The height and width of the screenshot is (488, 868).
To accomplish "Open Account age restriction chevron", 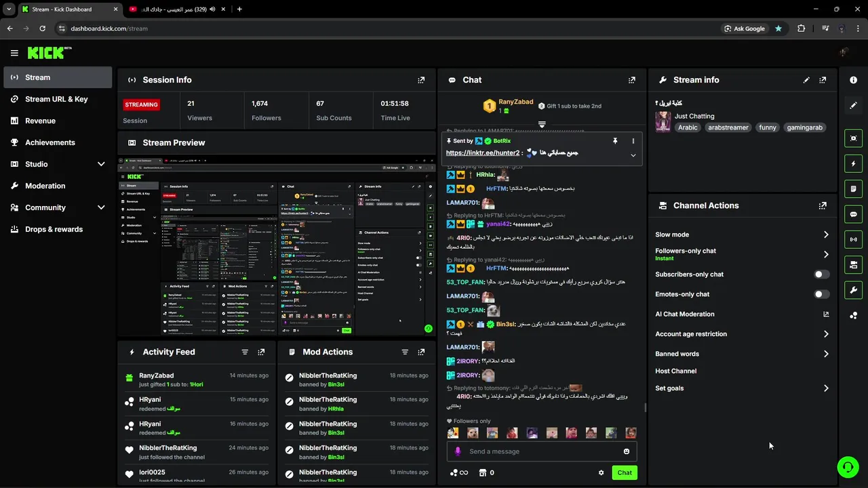I will click(826, 334).
